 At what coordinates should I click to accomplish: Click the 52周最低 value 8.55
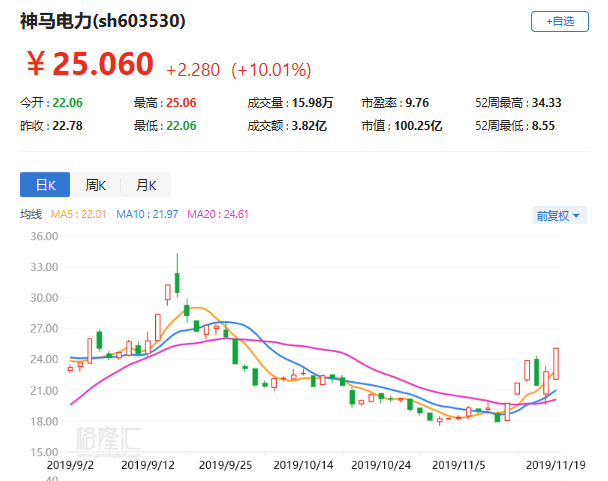point(543,126)
